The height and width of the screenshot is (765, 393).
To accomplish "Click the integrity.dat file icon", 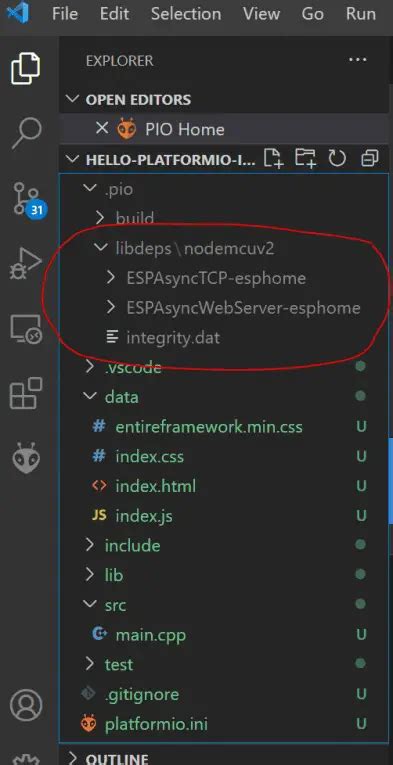I will [x=113, y=337].
